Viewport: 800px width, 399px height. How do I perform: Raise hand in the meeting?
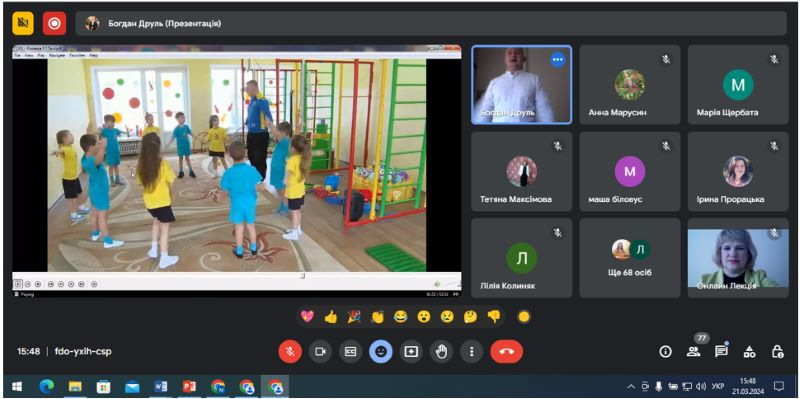(x=441, y=352)
